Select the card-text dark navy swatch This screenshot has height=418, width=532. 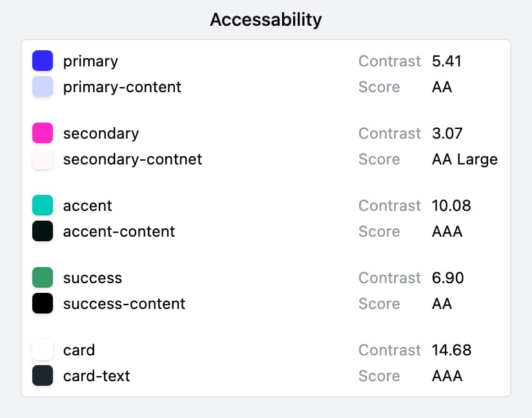43,376
